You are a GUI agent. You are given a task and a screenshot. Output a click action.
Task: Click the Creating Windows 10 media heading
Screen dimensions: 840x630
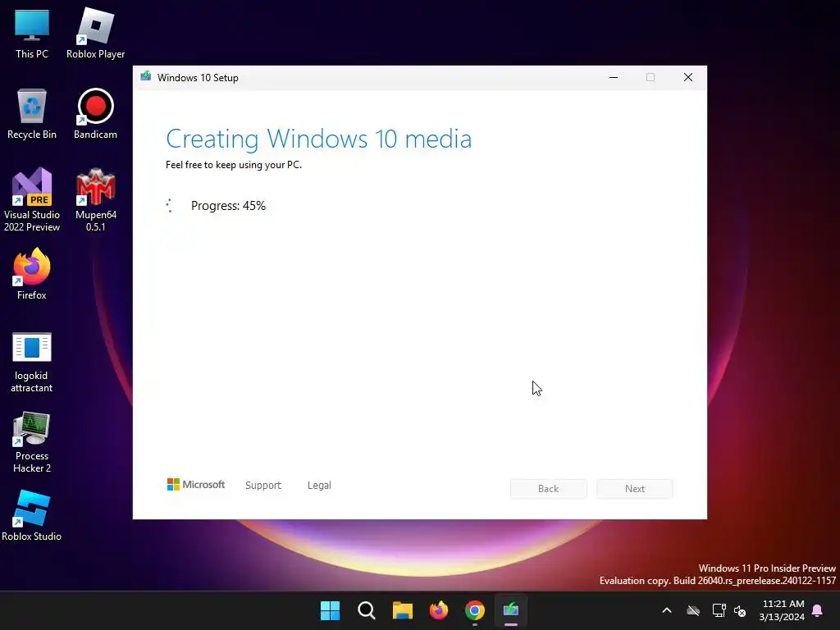tap(319, 139)
